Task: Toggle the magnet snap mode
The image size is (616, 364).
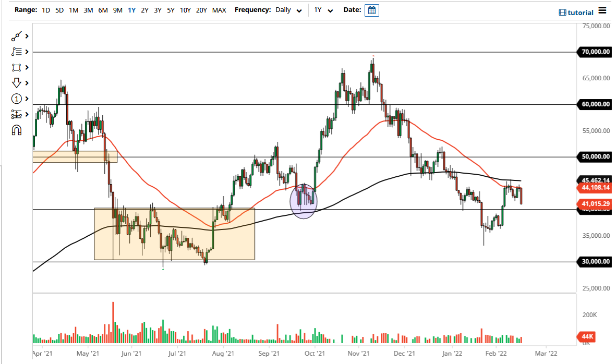Action: [16, 130]
